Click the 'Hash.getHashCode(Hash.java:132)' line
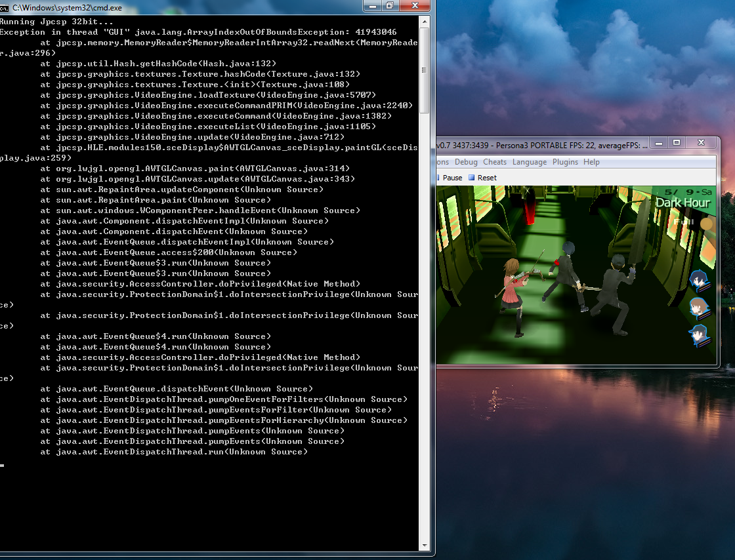 pyautogui.click(x=158, y=63)
